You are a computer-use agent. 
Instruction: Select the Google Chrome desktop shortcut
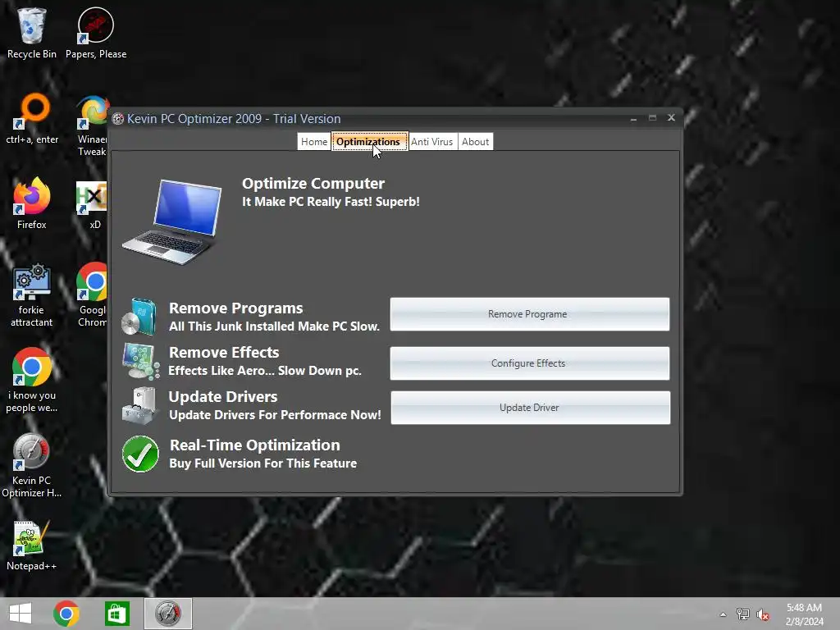[x=92, y=295]
